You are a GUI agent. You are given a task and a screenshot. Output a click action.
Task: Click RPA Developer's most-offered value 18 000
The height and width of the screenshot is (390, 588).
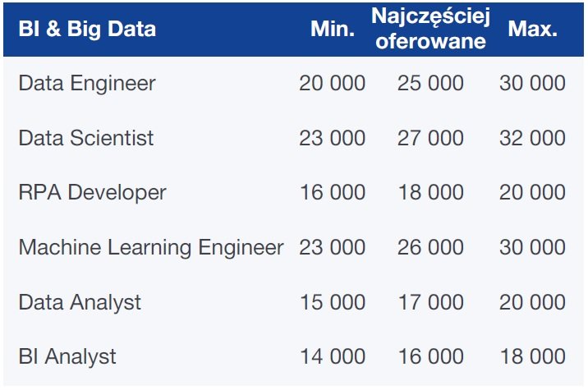tap(430, 192)
